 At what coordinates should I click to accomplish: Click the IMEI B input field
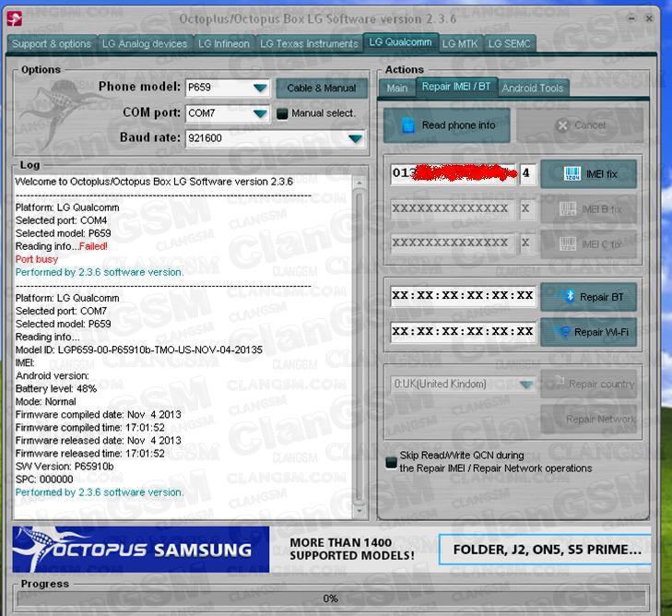453,208
